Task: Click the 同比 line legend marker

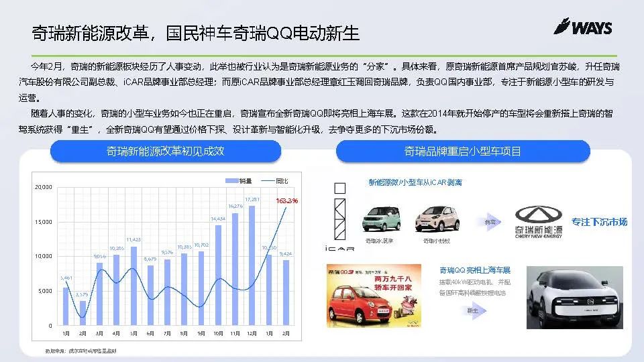Action: 268,181
